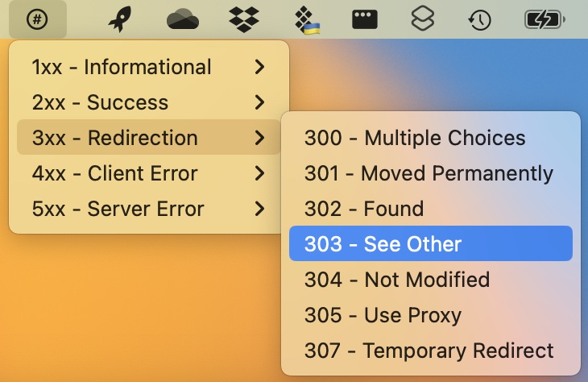
Task: Select 307 - Temporary Redirect
Action: (x=430, y=351)
